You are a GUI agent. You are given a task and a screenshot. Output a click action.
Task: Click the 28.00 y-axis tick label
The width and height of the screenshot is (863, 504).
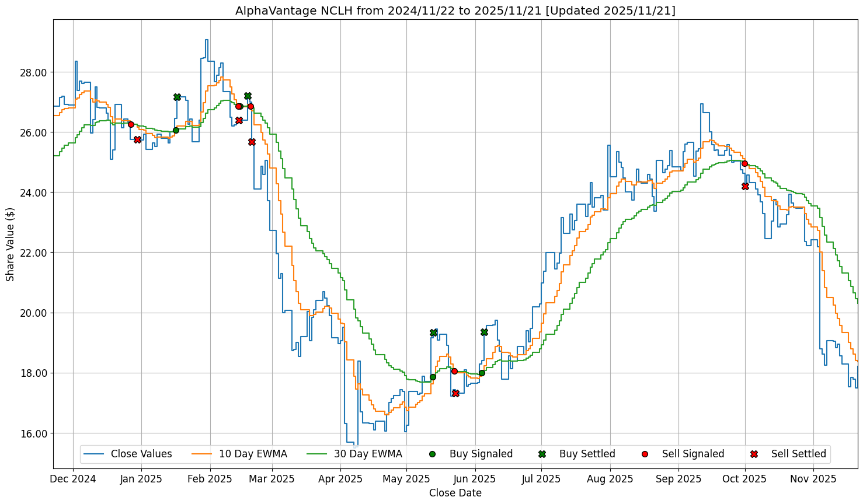coord(33,72)
